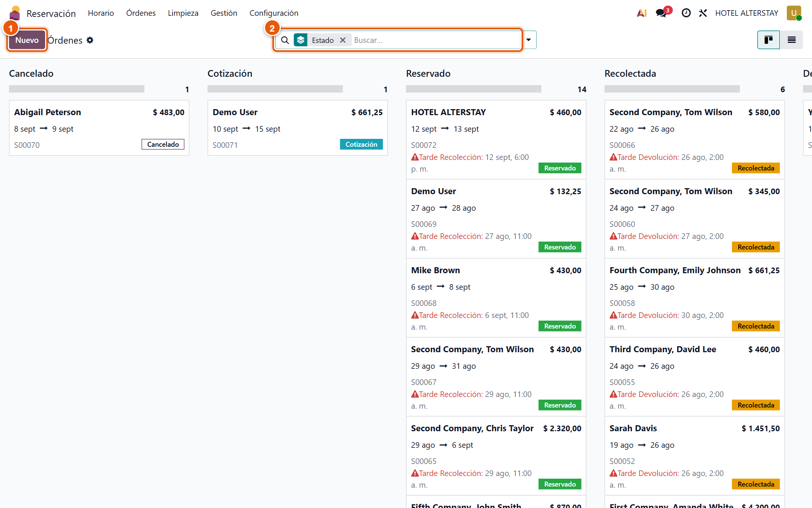The image size is (812, 508).
Task: Open the Horario menu
Action: 101,13
